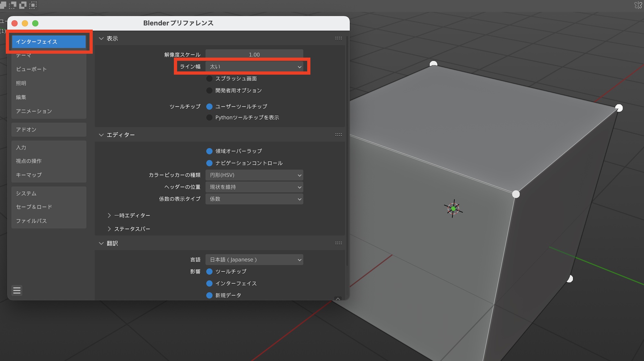Select the invert/difference selection mode icon

(x=23, y=5)
